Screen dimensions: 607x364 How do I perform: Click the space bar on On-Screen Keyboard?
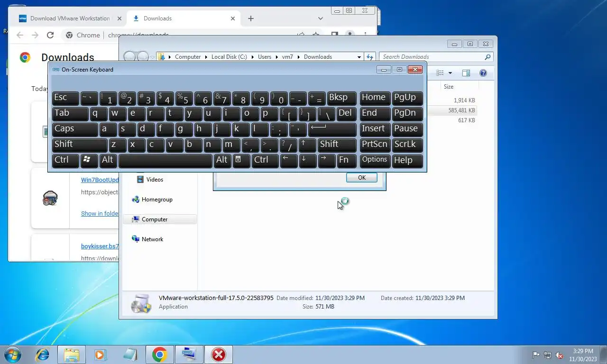point(165,160)
